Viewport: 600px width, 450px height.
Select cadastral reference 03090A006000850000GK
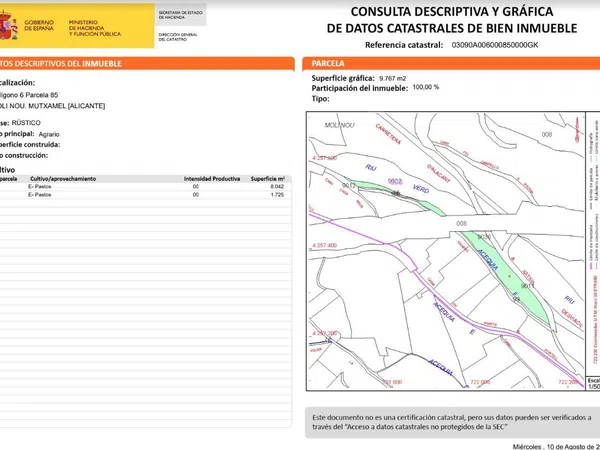494,45
